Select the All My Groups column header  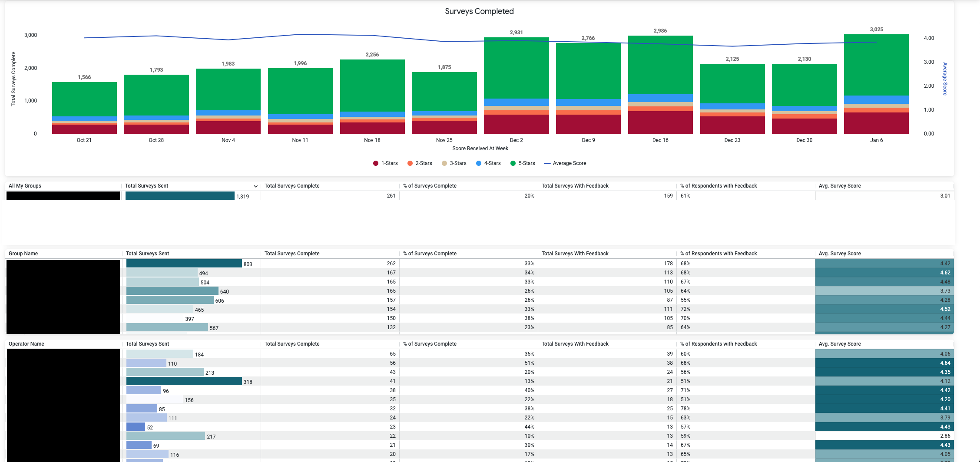tap(25, 186)
